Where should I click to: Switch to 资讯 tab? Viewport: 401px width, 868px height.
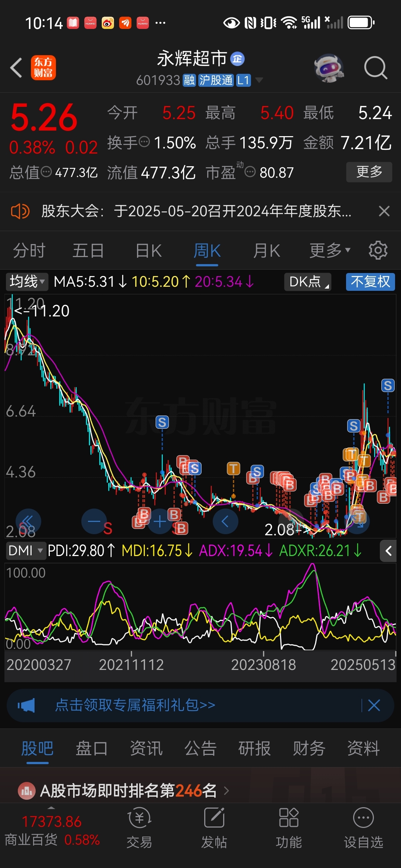pyautogui.click(x=146, y=748)
